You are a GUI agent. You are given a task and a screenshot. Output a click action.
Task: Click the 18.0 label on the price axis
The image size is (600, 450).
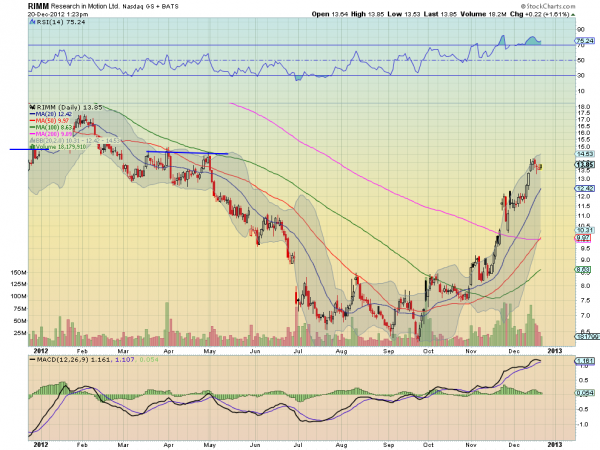(584, 107)
